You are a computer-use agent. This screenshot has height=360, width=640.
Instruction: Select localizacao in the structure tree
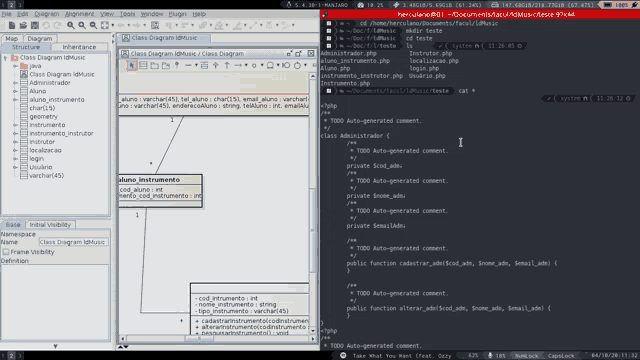point(45,150)
